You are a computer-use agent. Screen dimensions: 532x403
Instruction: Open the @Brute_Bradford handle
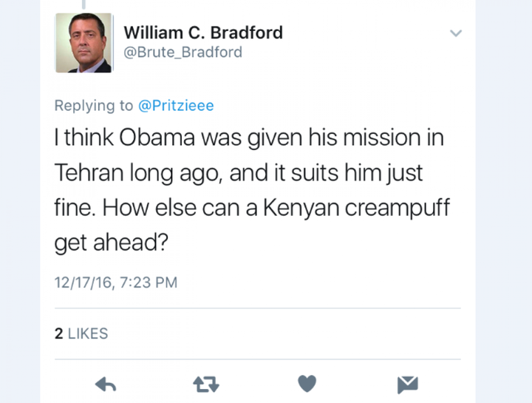(x=183, y=53)
